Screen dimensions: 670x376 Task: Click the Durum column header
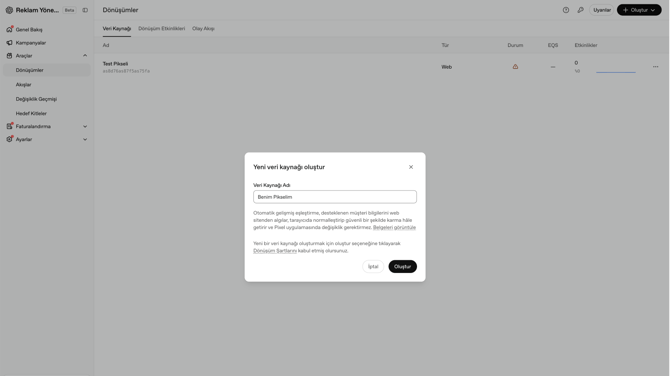(515, 45)
